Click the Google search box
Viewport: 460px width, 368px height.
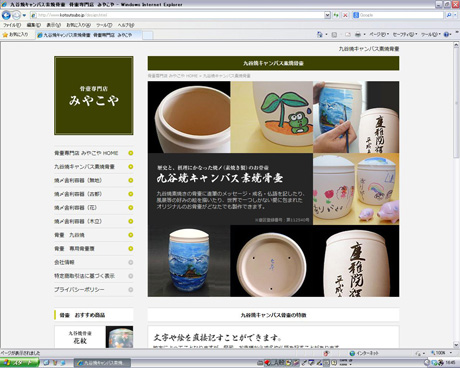[398, 15]
